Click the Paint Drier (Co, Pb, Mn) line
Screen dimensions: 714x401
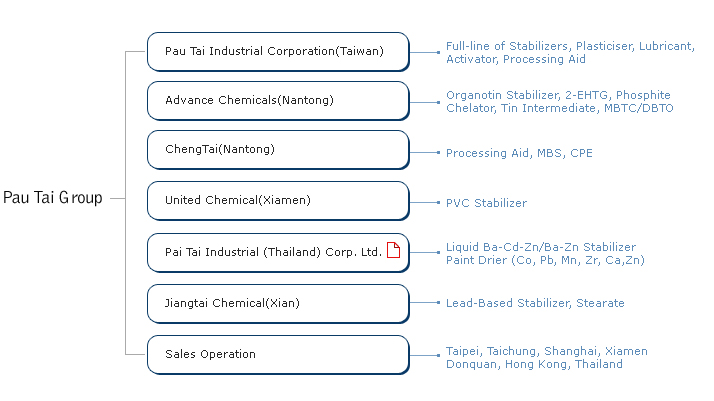(545, 260)
